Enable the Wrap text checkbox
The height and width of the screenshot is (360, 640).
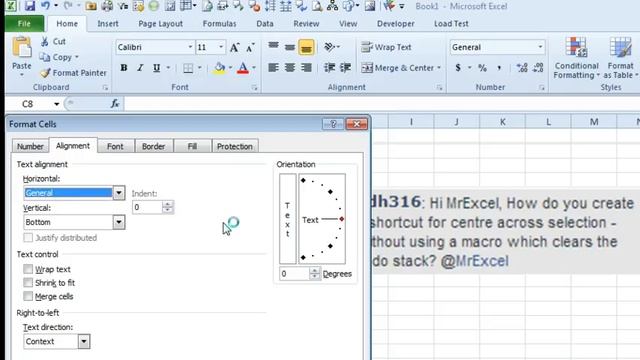click(x=28, y=269)
